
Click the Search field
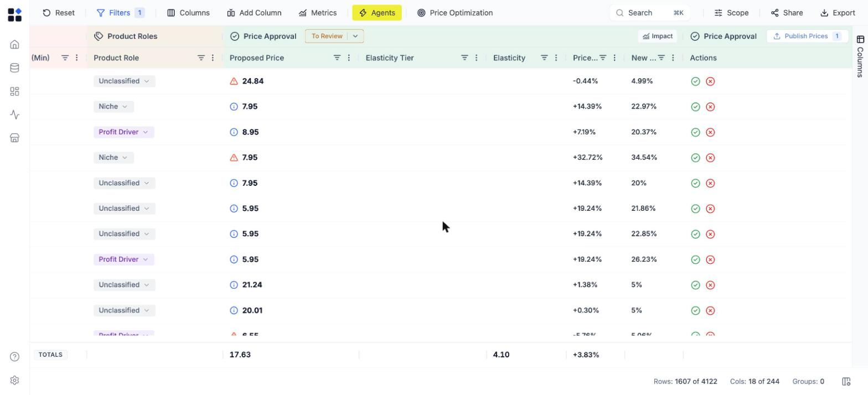pos(650,13)
